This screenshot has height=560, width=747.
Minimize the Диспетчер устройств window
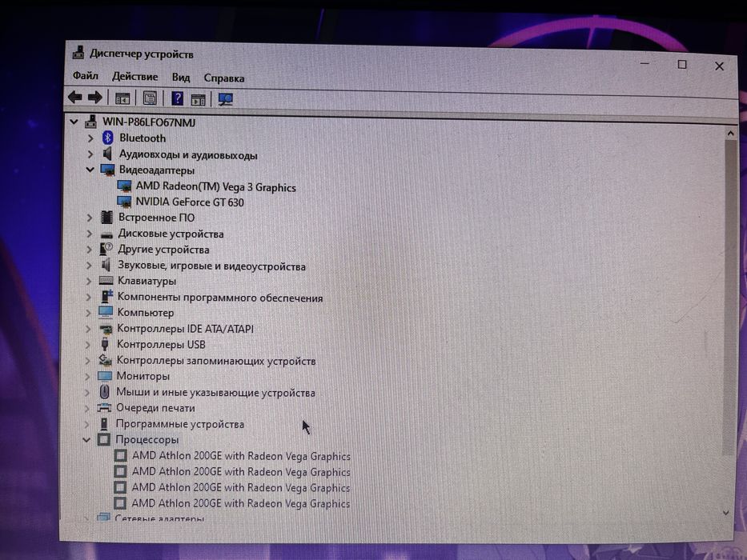[645, 63]
